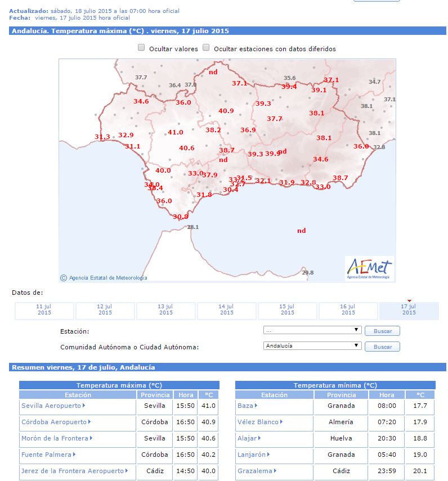
Task: Switch to the 16 jul 2015 tab
Action: pos(348,310)
